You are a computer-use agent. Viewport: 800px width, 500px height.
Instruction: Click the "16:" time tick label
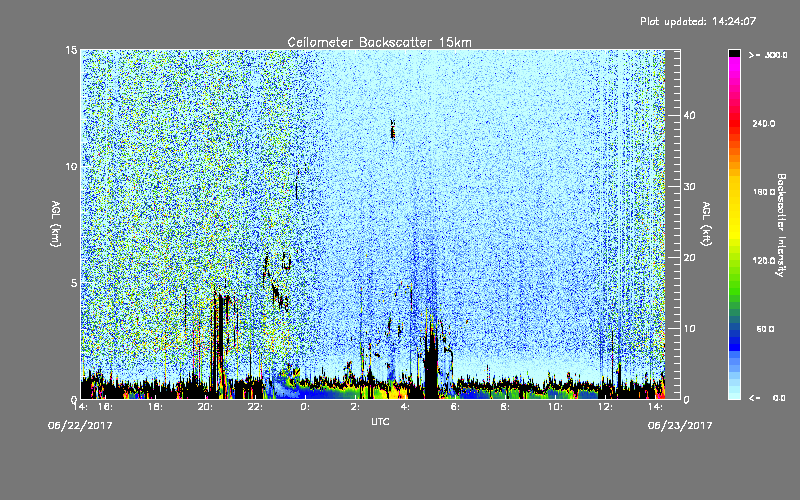[106, 407]
